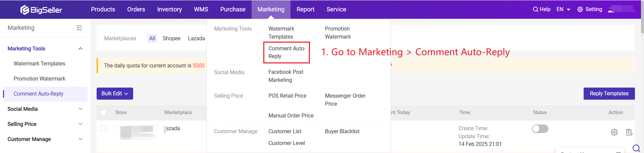Choose Comment Auto-Reply in dropdown menu
Screen dimensions: 644x153
287,52
